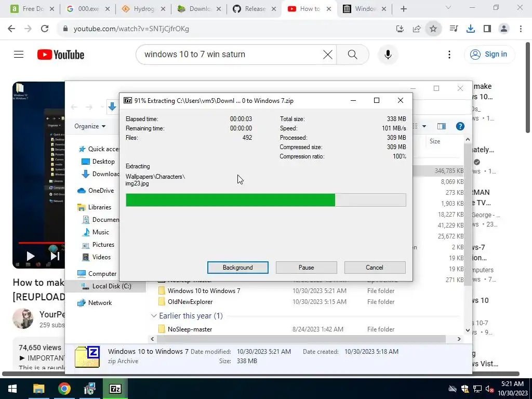Screen dimensions: 532x399
Task: Open Explorer help question mark icon
Action: click(460, 126)
